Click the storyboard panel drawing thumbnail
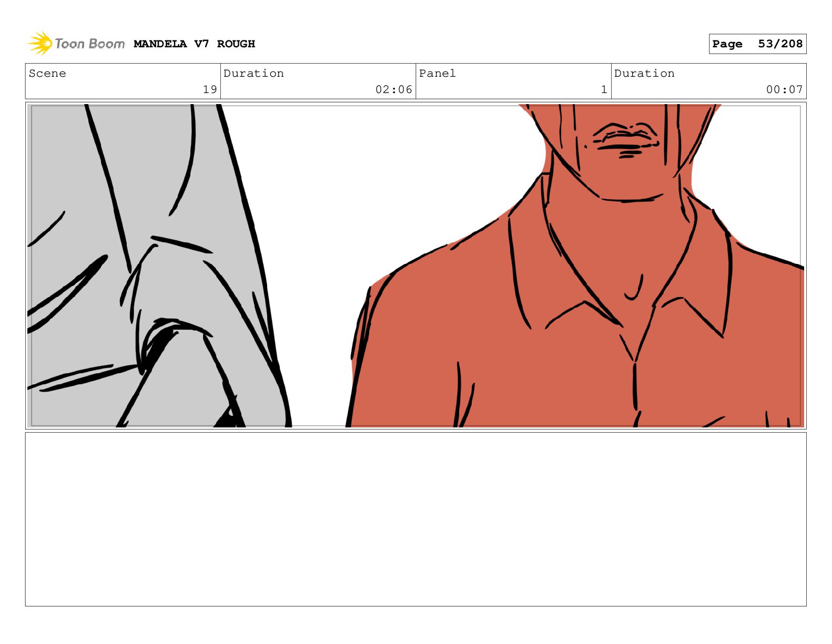This screenshot has width=832, height=644. tap(415, 265)
